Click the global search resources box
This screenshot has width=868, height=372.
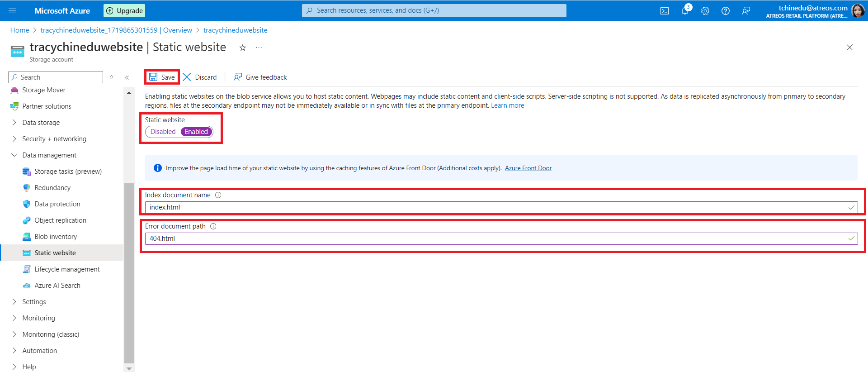(434, 11)
